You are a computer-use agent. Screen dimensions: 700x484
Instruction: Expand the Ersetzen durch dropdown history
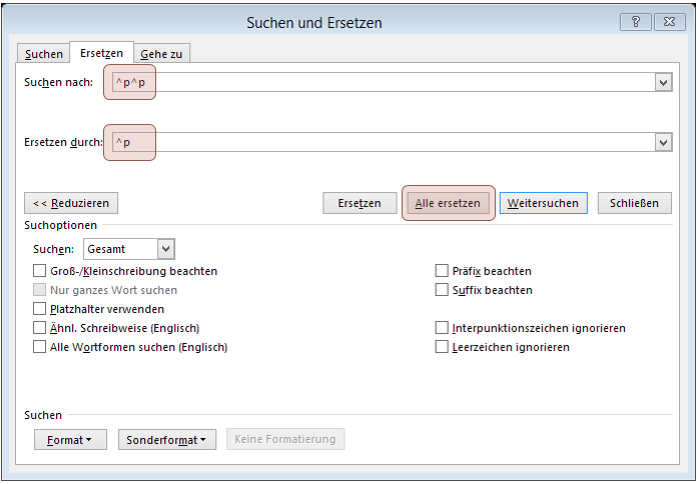664,143
